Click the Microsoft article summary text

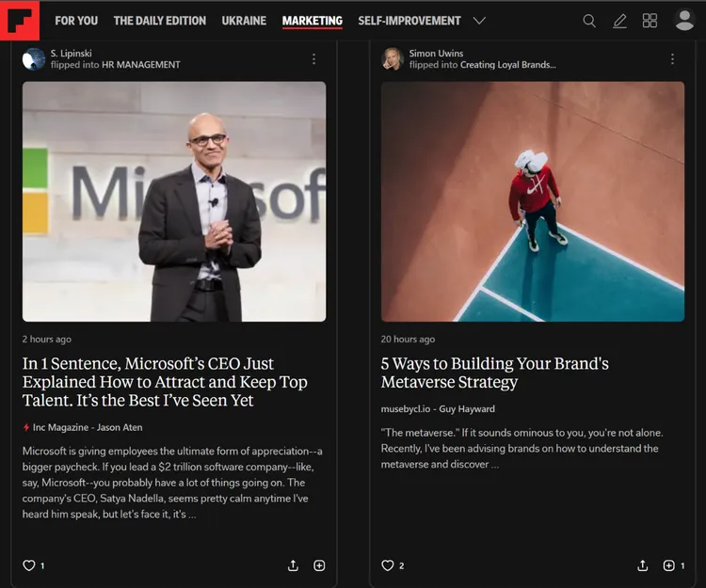[172, 483]
